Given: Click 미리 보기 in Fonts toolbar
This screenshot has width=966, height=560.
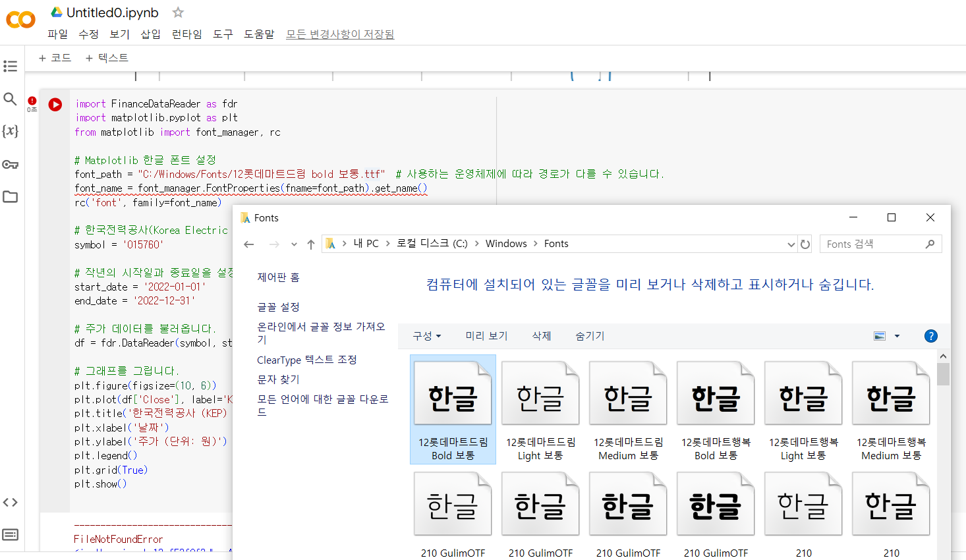Looking at the screenshot, I should pos(486,336).
